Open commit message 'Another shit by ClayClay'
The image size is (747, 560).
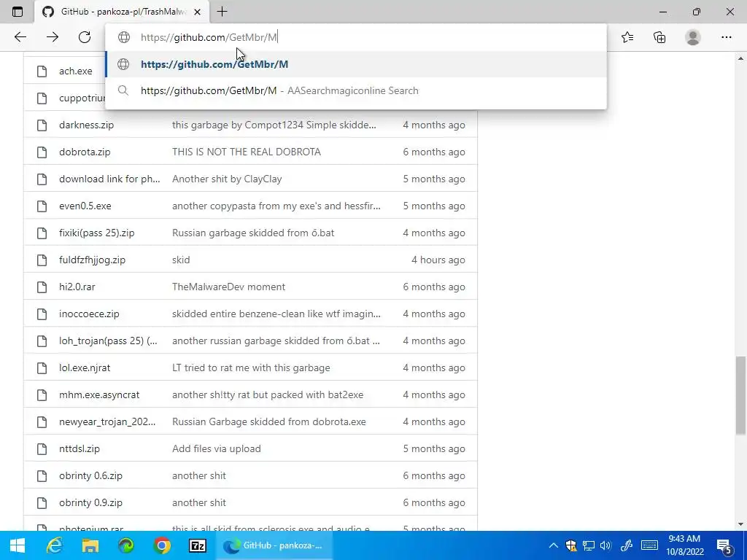click(227, 179)
